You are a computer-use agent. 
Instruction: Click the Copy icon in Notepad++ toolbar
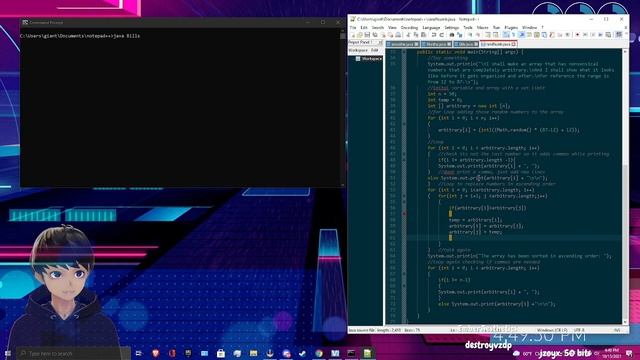point(416,35)
